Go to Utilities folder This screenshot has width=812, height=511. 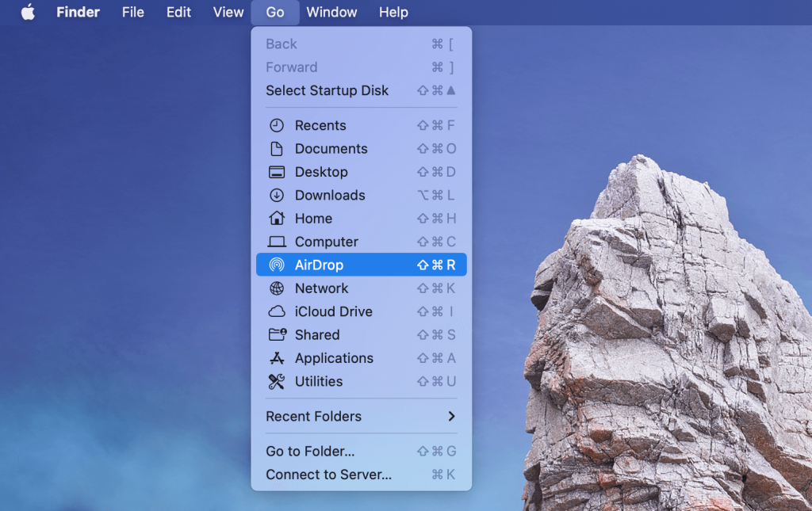[362, 381]
